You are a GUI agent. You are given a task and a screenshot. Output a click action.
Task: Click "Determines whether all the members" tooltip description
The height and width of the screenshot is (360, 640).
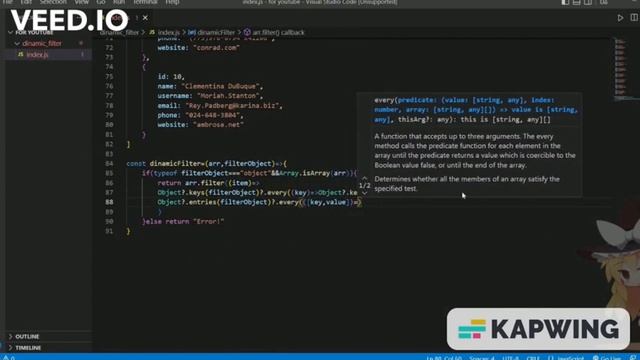(x=467, y=184)
